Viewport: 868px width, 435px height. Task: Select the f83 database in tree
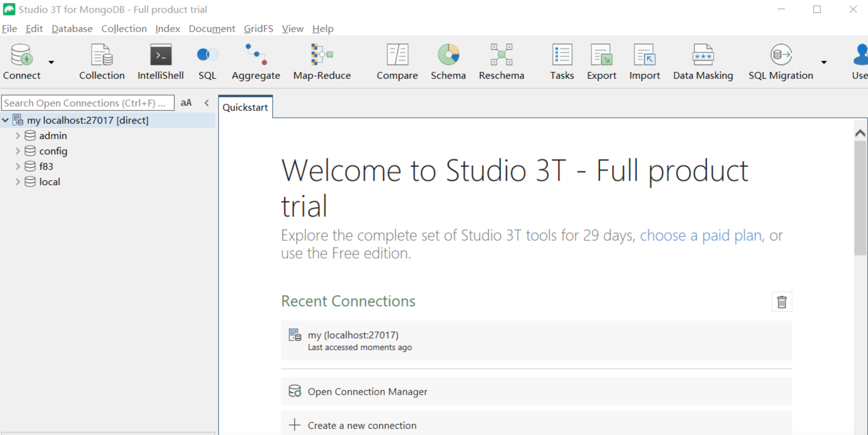pos(46,166)
